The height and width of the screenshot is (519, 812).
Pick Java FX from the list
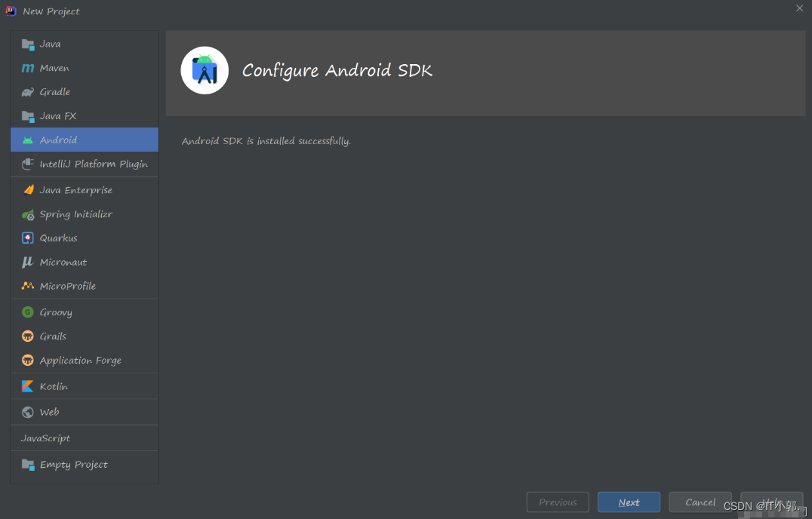tap(58, 116)
